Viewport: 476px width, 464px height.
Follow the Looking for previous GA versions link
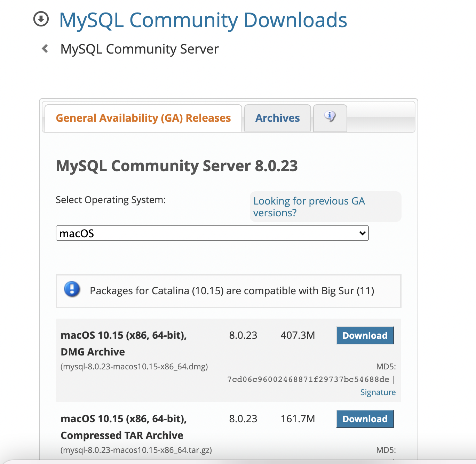(309, 207)
